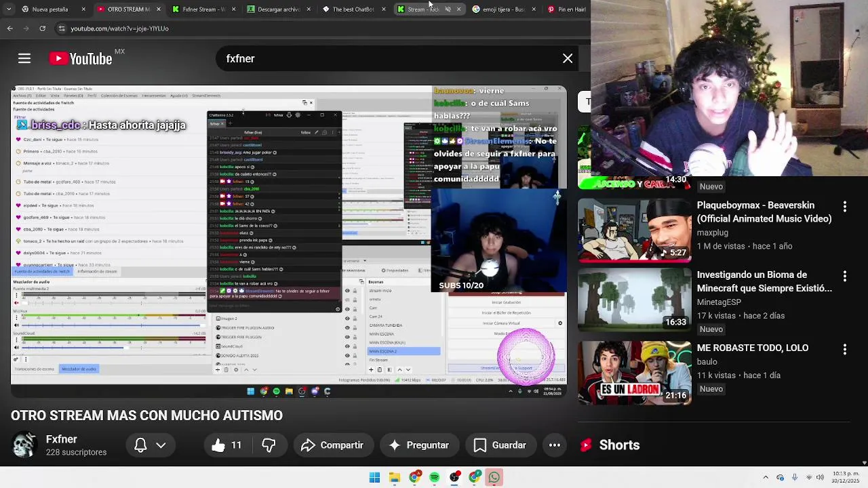This screenshot has height=488, width=868.
Task: Open Spotify from the taskbar
Action: (x=435, y=478)
